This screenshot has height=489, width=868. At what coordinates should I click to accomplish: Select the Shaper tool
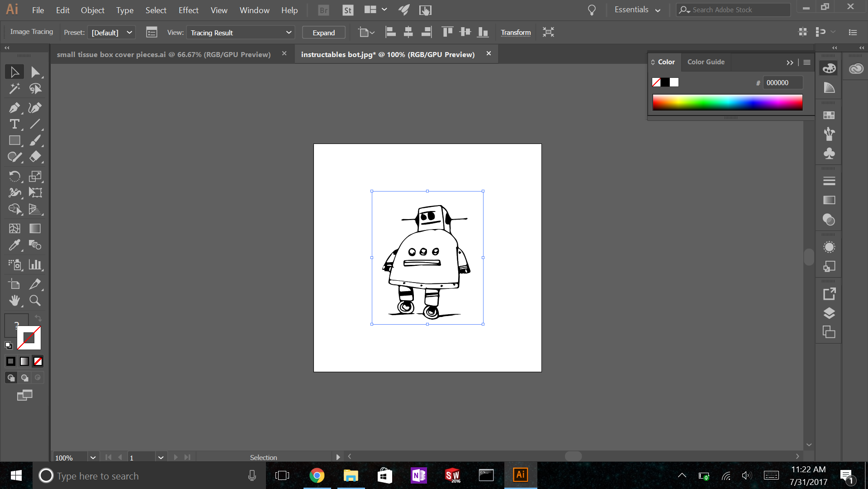pyautogui.click(x=14, y=157)
